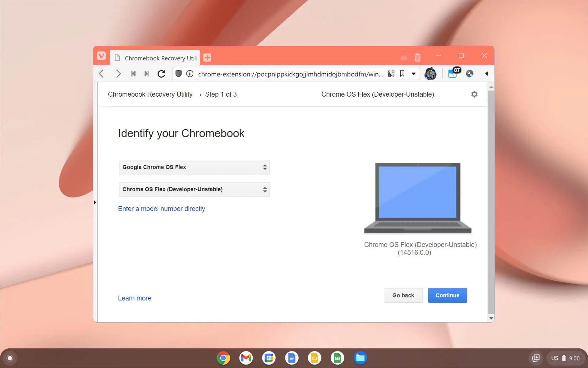Click the scrollbar down arrow
The width and height of the screenshot is (588, 368).
pos(491,318)
